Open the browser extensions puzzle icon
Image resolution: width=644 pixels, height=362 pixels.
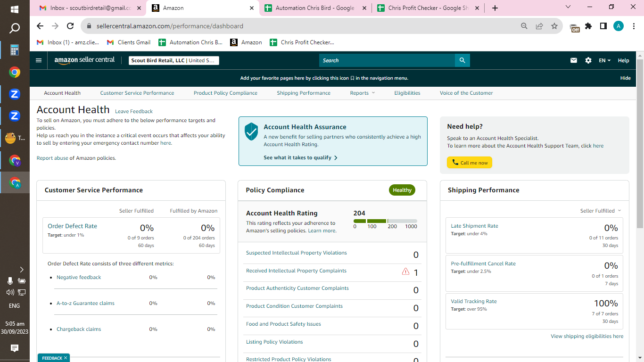coord(588,26)
